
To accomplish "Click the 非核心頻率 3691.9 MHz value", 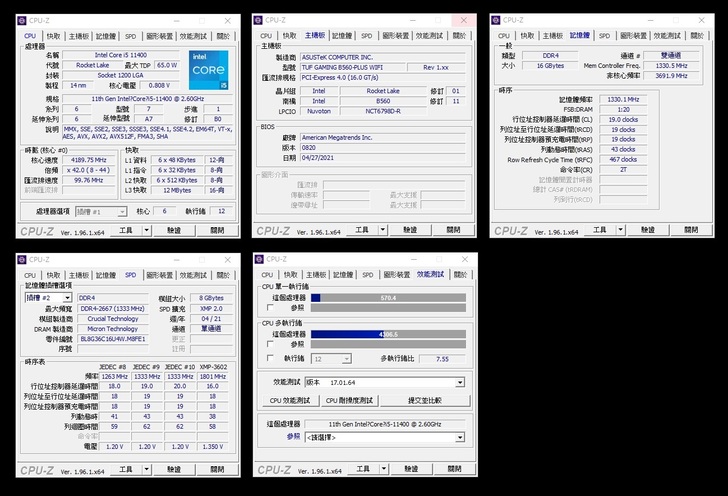I will pos(671,75).
